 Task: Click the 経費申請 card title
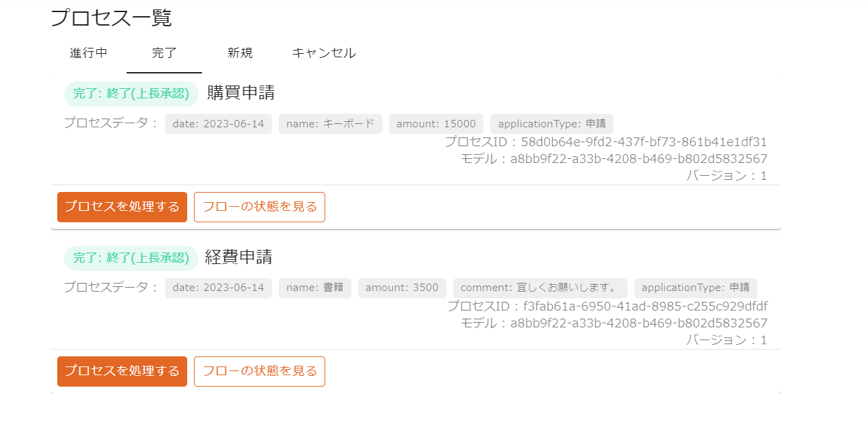point(238,257)
